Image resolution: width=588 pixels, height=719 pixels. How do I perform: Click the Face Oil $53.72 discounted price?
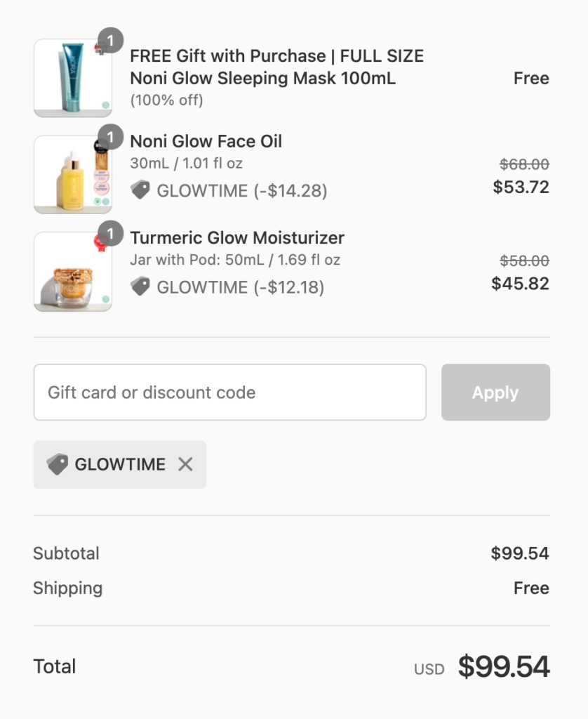521,187
